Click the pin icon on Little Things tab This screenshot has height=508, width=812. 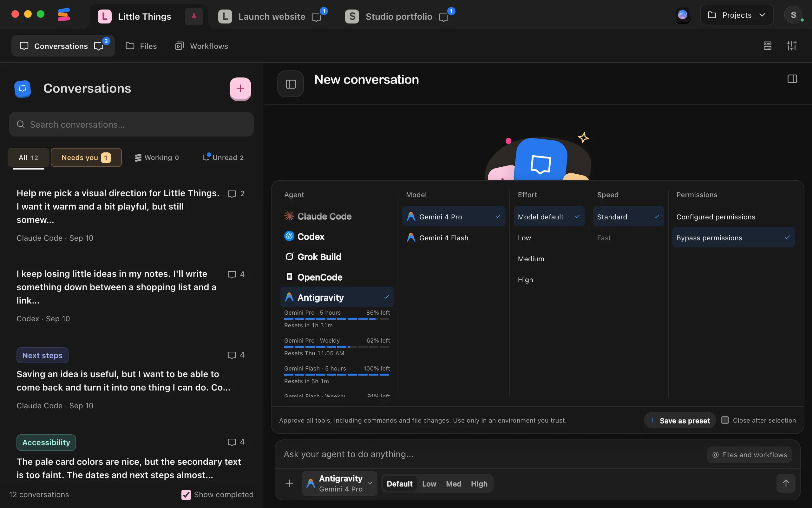pyautogui.click(x=194, y=17)
